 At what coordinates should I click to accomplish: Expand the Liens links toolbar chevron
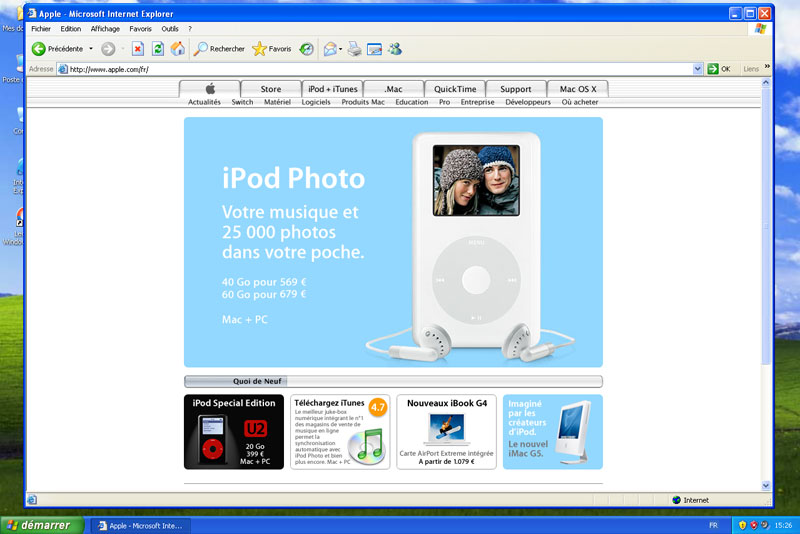[x=767, y=66]
